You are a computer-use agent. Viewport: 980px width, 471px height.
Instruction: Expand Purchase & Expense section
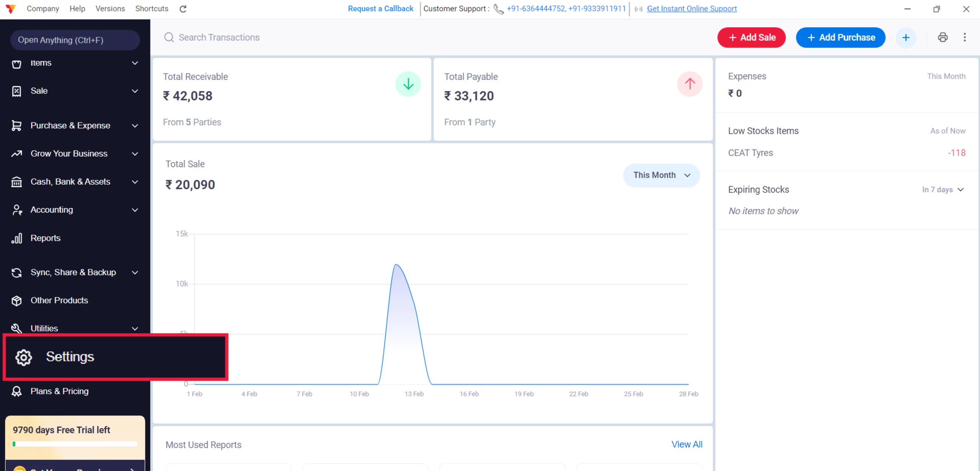click(135, 126)
